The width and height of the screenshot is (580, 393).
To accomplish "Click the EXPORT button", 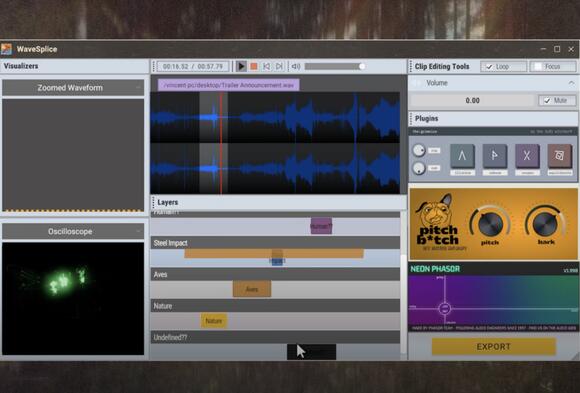I will click(x=494, y=347).
